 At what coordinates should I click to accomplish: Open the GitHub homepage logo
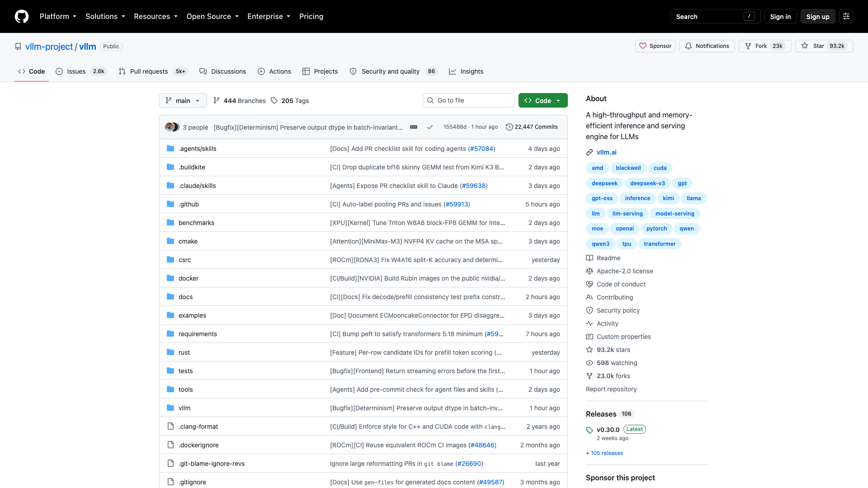22,16
